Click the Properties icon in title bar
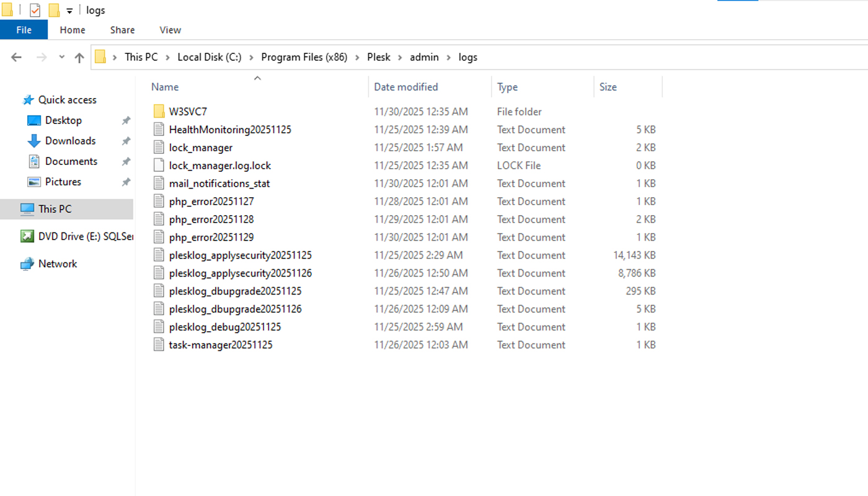Image resolution: width=868 pixels, height=496 pixels. tap(35, 11)
